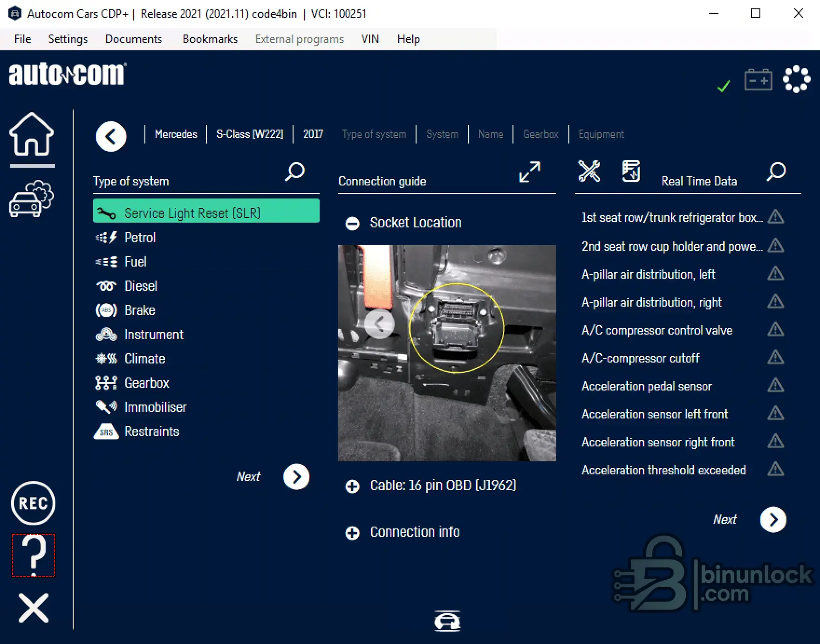Expand Cable: 16 pin OBD section

(352, 486)
